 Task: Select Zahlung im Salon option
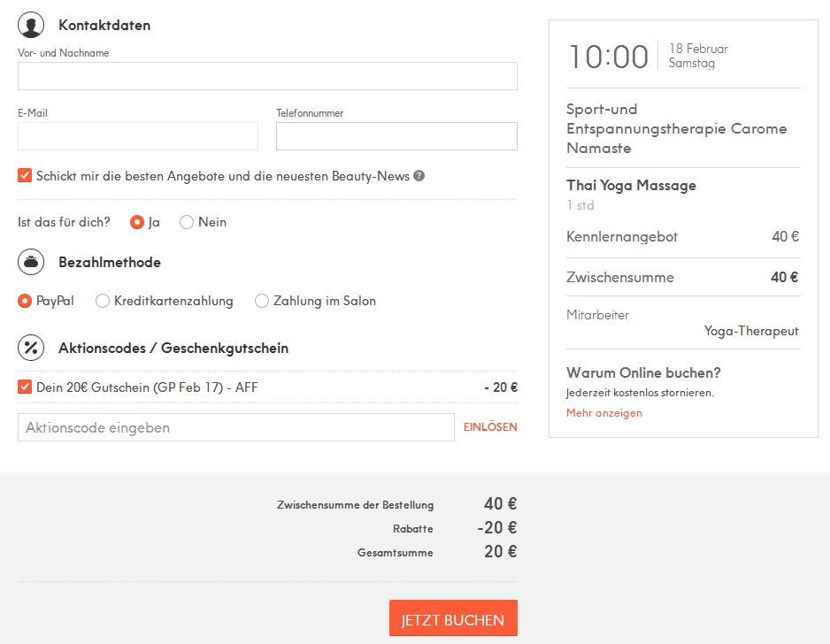point(262,301)
